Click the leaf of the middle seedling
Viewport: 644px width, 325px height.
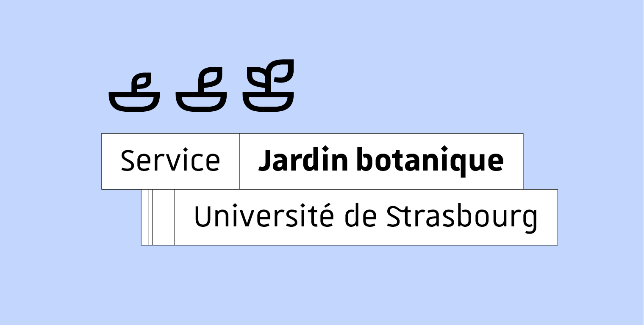pyautogui.click(x=211, y=77)
